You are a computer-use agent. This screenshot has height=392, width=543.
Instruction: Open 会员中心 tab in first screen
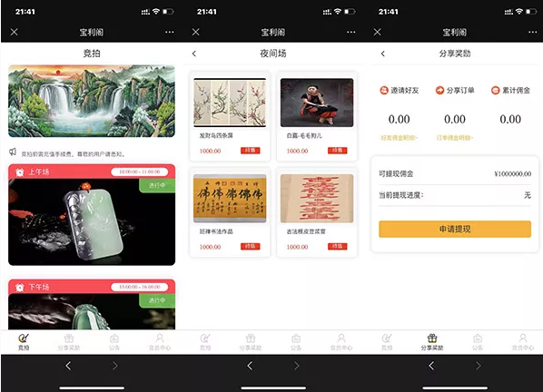coord(160,341)
